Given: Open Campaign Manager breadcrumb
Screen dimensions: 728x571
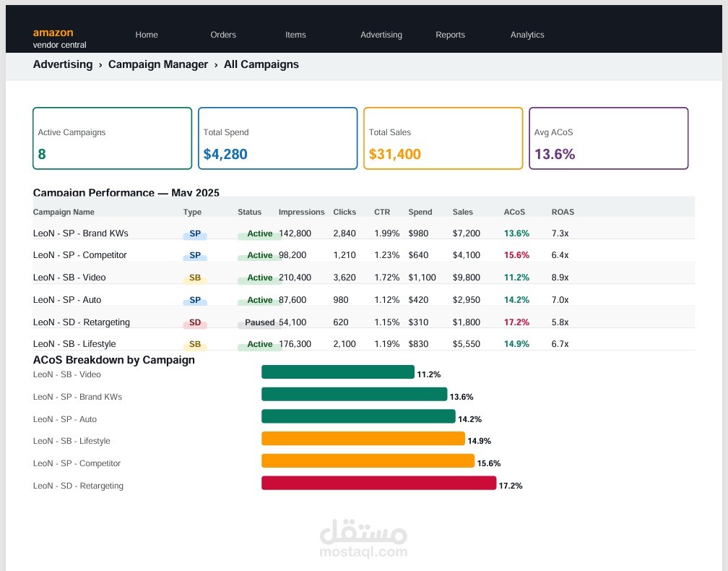Looking at the screenshot, I should (158, 64).
